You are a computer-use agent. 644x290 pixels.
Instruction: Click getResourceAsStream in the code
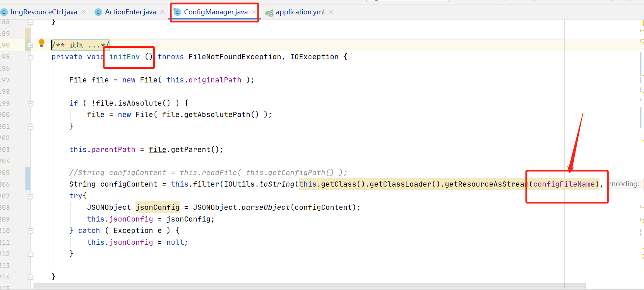[x=487, y=184]
